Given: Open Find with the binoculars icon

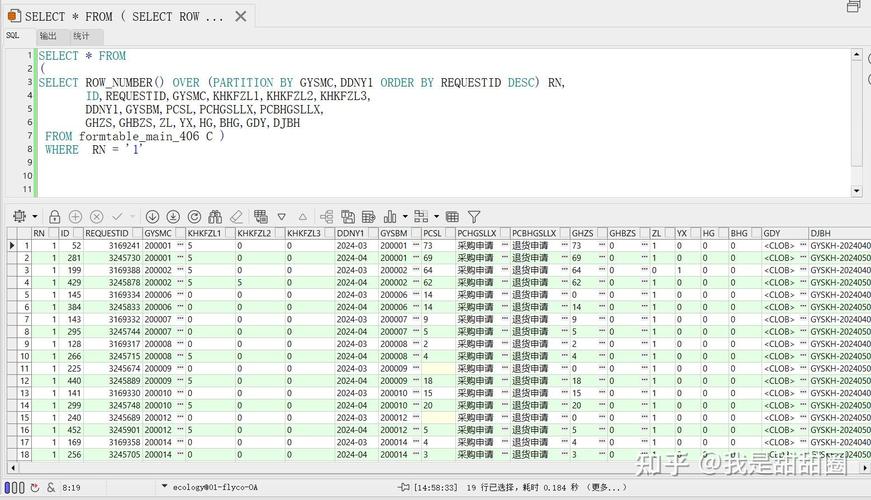Looking at the screenshot, I should click(215, 217).
